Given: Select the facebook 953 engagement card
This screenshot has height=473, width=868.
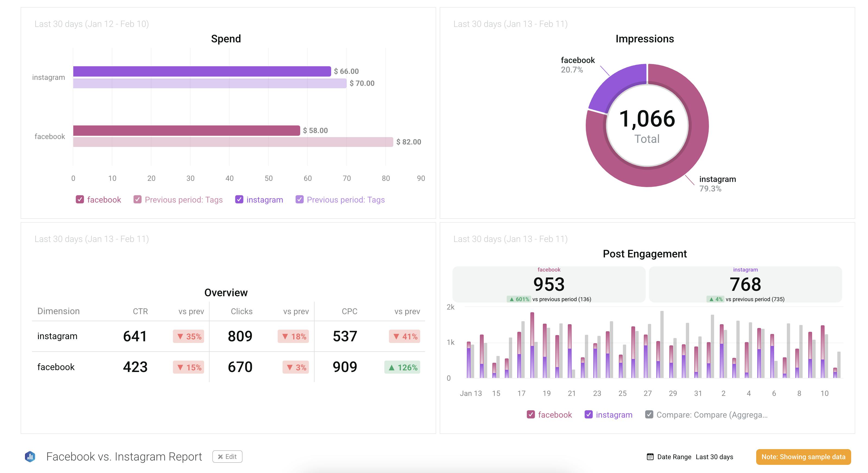Looking at the screenshot, I should point(549,284).
